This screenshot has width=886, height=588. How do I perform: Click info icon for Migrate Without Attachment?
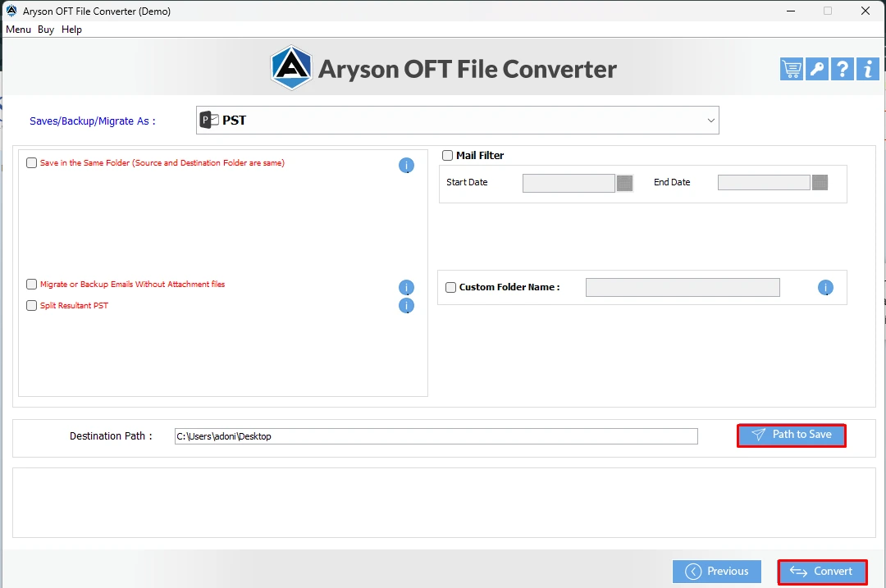(x=406, y=288)
